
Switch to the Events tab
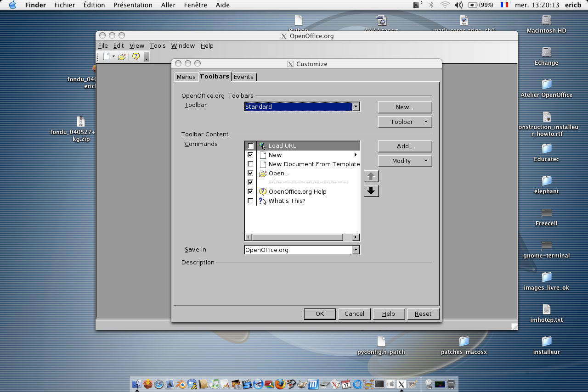pos(243,77)
